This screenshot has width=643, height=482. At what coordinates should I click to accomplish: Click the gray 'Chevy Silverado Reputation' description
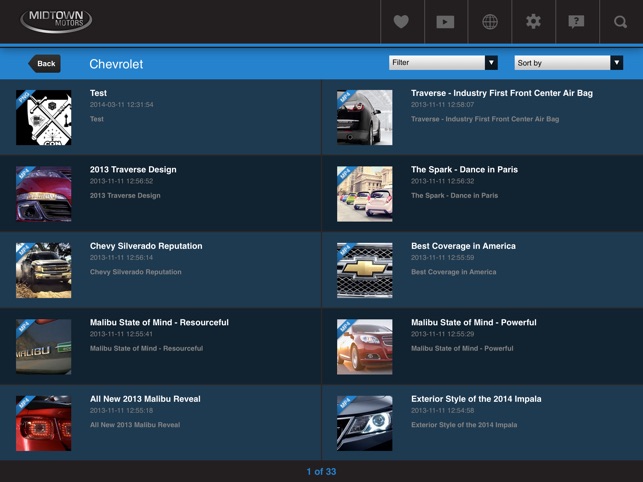point(135,272)
